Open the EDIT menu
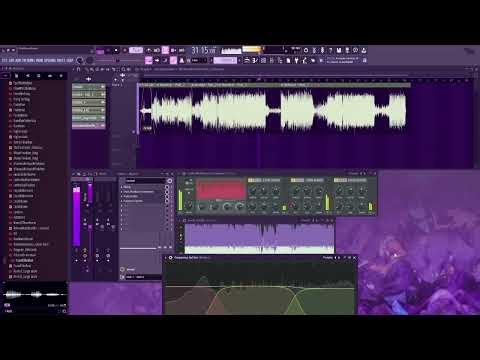480x360 pixels. pyautogui.click(x=11, y=60)
